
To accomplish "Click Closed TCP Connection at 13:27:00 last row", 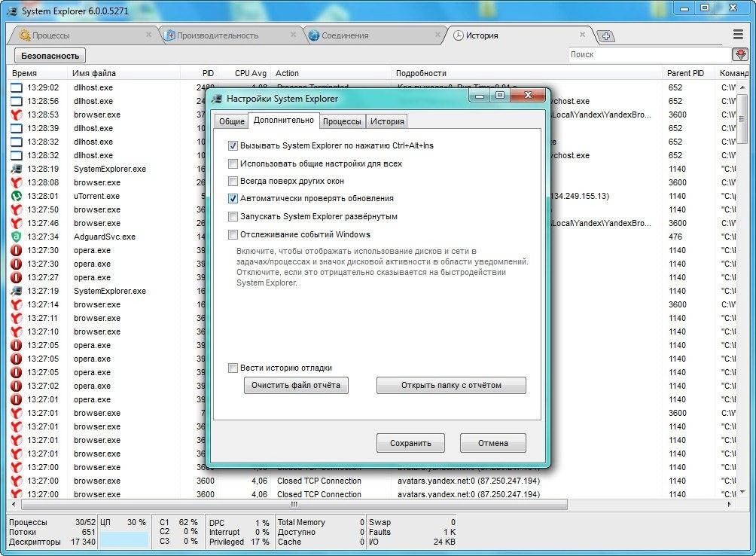I will (x=319, y=494).
